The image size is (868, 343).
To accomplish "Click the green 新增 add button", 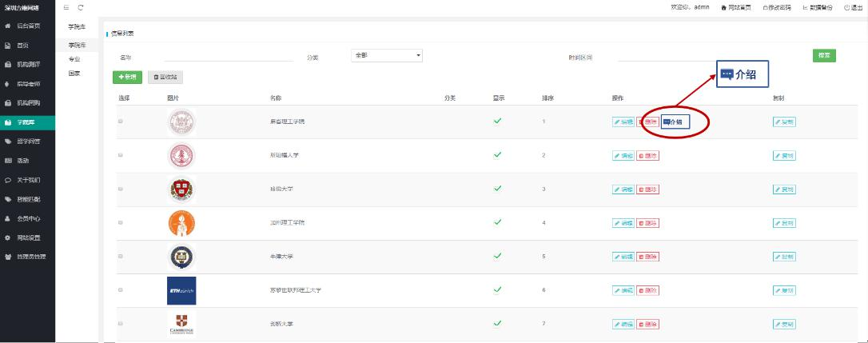I will tap(128, 77).
